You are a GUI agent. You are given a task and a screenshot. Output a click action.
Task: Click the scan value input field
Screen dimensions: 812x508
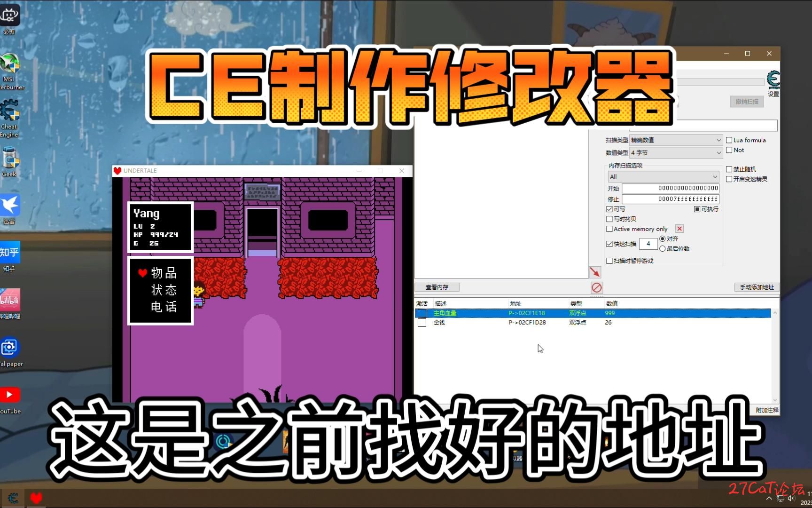tap(703, 125)
